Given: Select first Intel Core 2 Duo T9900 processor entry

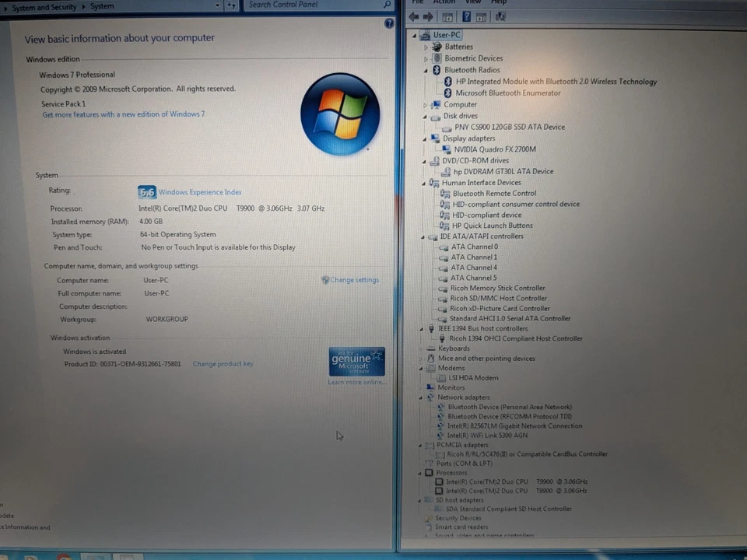Looking at the screenshot, I should (x=517, y=482).
